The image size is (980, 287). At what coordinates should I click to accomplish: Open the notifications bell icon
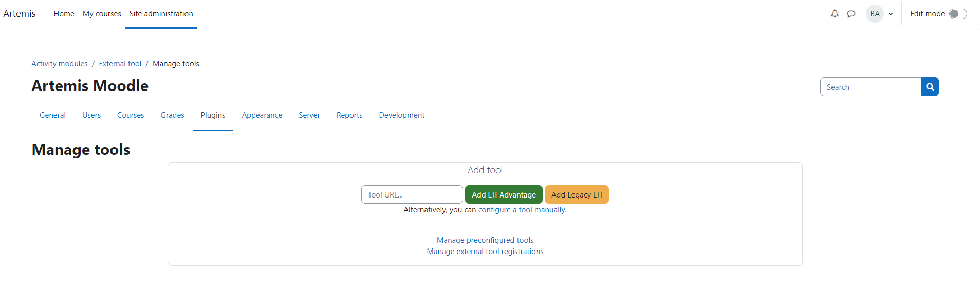pos(835,14)
